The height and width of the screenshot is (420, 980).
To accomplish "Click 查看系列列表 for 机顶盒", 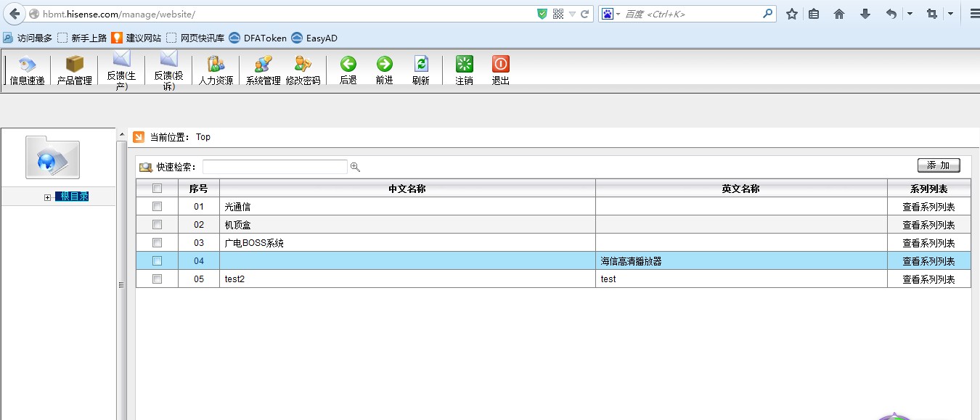I will click(x=928, y=225).
